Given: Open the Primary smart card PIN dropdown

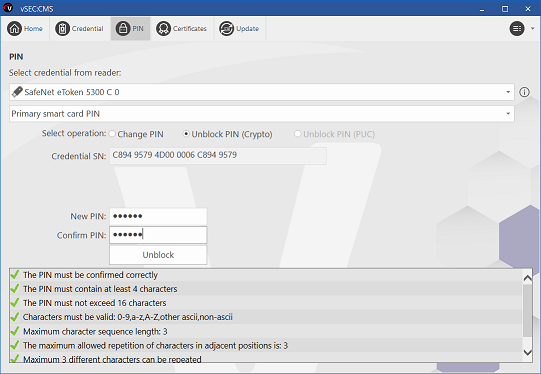Looking at the screenshot, I should point(262,114).
